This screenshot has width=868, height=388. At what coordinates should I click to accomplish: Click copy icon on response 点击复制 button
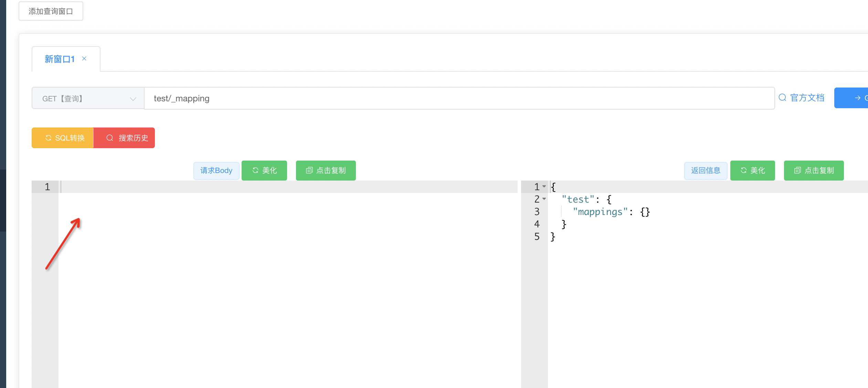(x=797, y=170)
